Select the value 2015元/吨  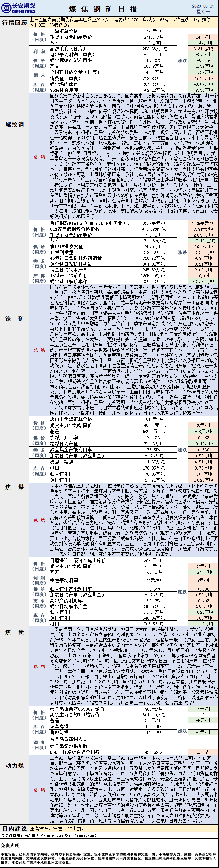(x=154, y=419)
